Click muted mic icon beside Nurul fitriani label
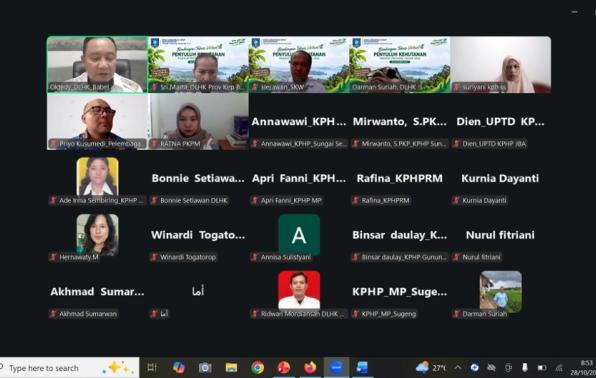The height and width of the screenshot is (378, 596). 457,257
